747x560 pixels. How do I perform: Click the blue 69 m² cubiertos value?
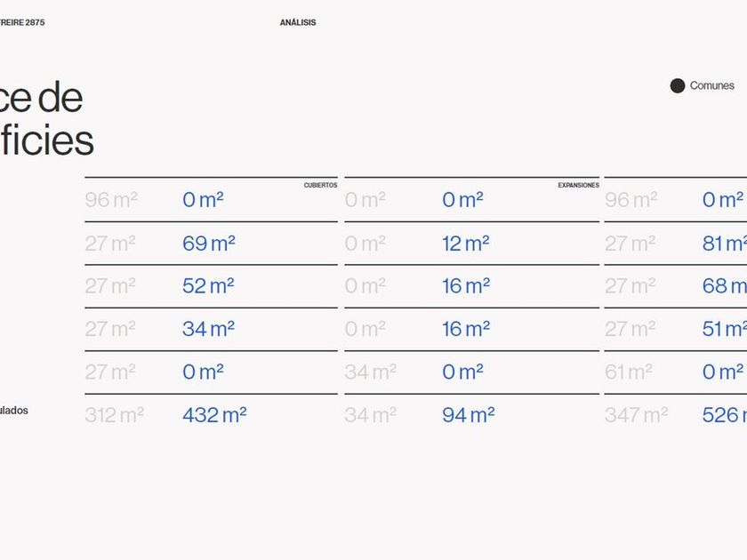click(208, 243)
